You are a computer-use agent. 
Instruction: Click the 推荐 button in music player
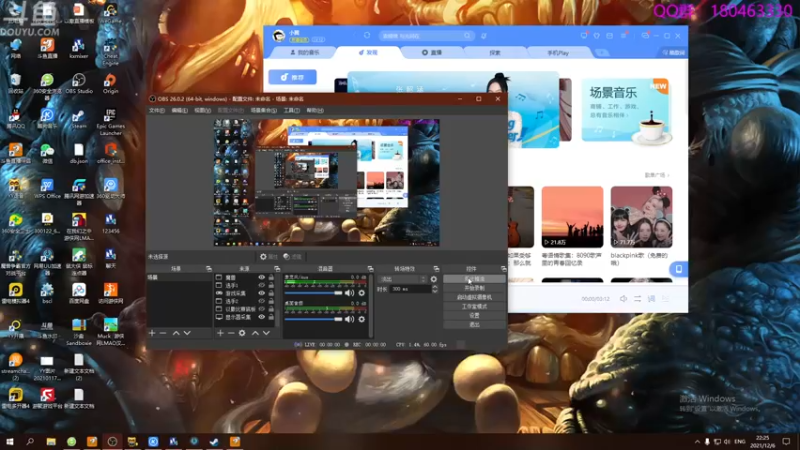[292, 77]
